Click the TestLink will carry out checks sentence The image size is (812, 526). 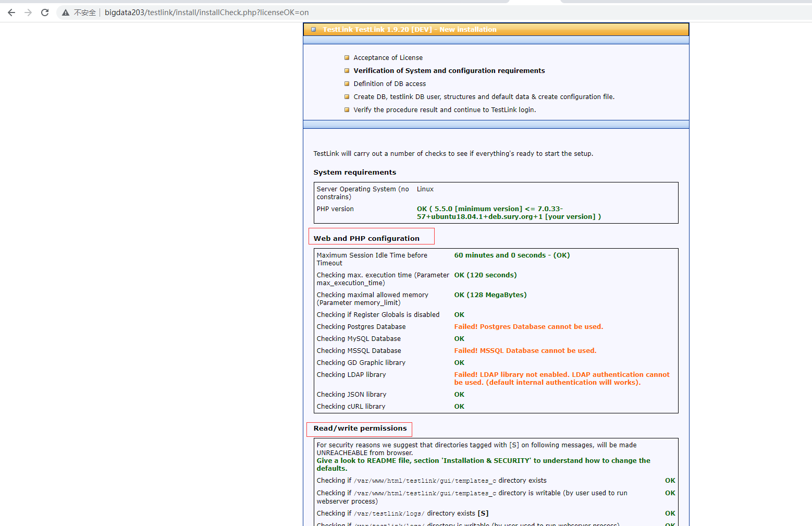453,154
